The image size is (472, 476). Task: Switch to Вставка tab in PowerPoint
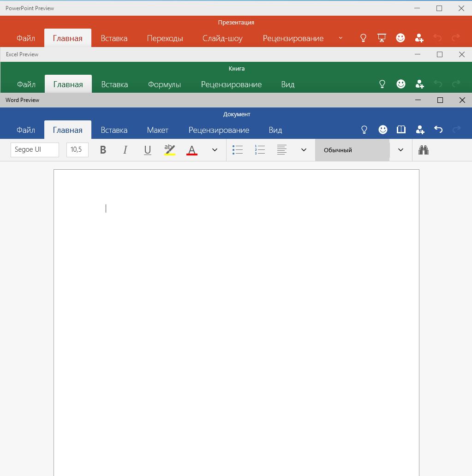114,38
